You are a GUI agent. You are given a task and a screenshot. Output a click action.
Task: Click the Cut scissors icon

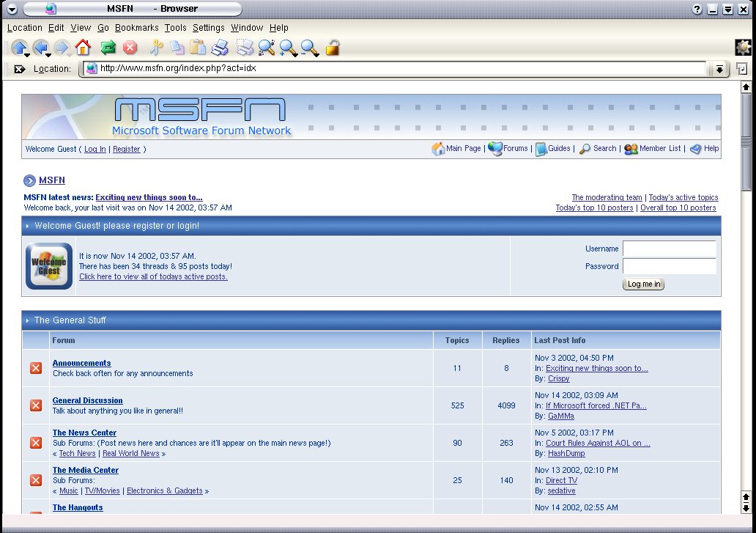tap(156, 47)
